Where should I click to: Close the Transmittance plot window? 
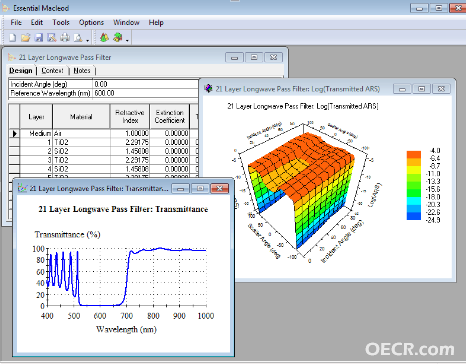[x=220, y=188]
